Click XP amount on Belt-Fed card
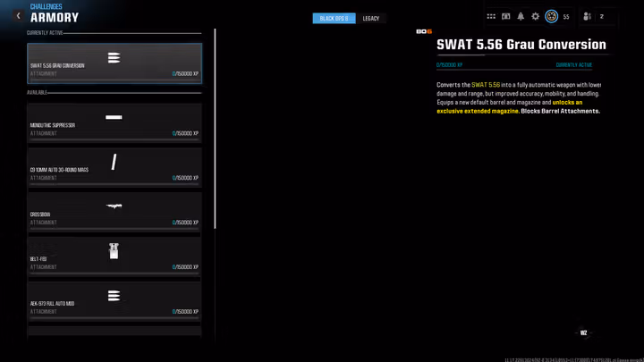This screenshot has width=644, height=362. click(x=185, y=267)
